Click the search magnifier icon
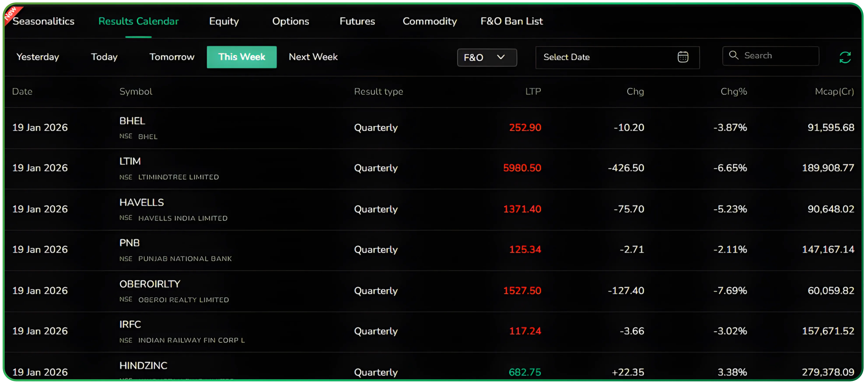 [x=733, y=55]
